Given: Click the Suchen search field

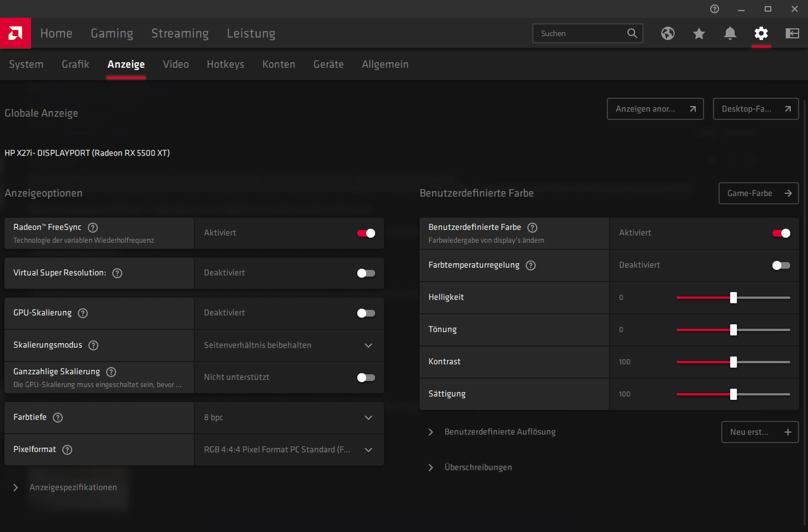Looking at the screenshot, I should tap(588, 33).
